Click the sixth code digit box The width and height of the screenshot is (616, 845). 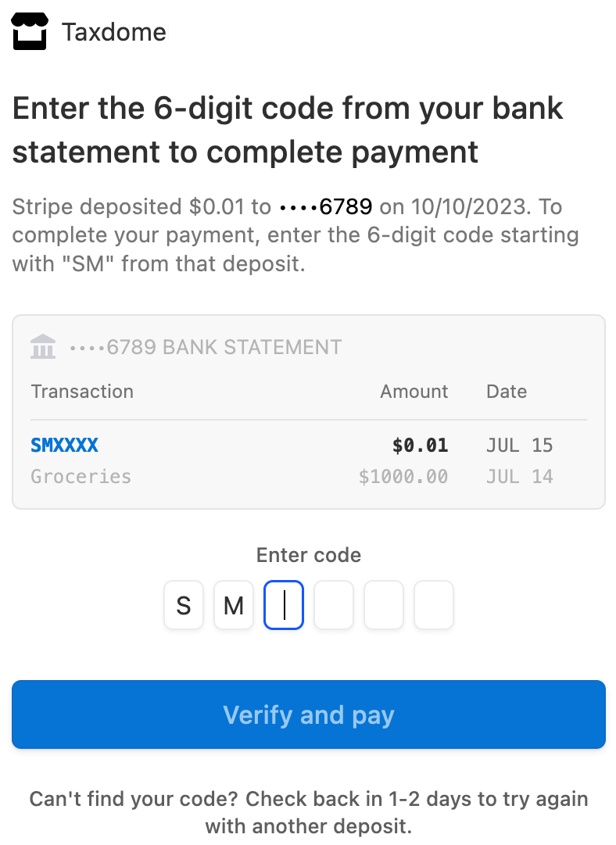434,605
